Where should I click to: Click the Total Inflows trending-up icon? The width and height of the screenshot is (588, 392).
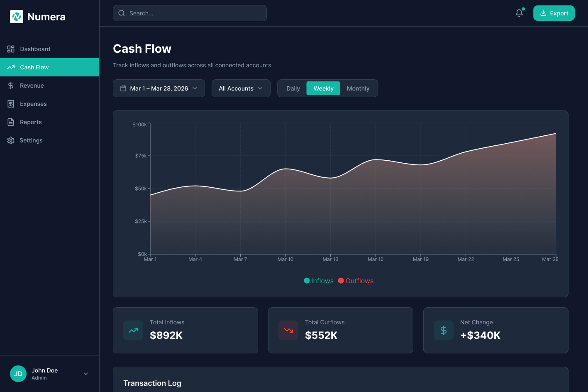[x=133, y=331]
